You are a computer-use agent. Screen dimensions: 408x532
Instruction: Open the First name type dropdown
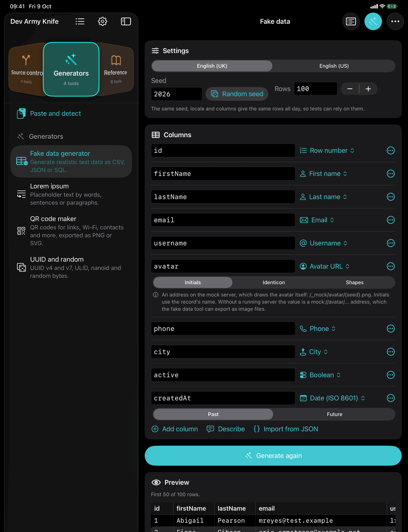[323, 174]
